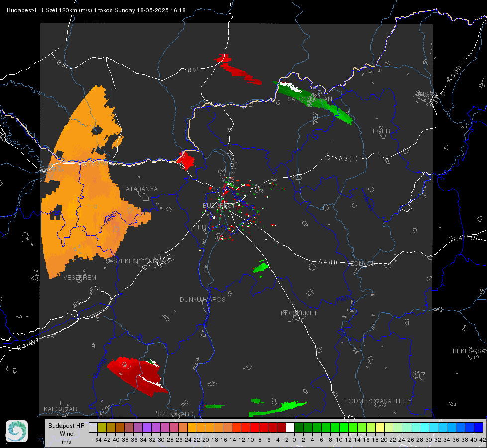The image size is (487, 448).
Task: Click the -20 legend value
Action: (x=204, y=440)
